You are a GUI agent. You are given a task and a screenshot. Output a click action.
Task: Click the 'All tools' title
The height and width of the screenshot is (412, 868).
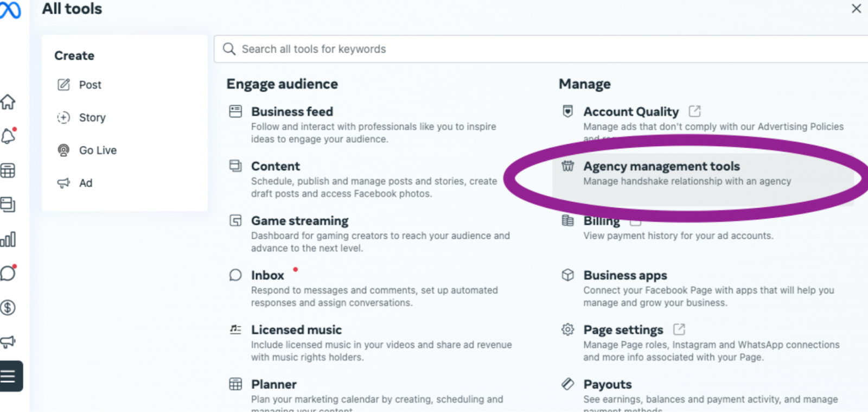point(72,9)
